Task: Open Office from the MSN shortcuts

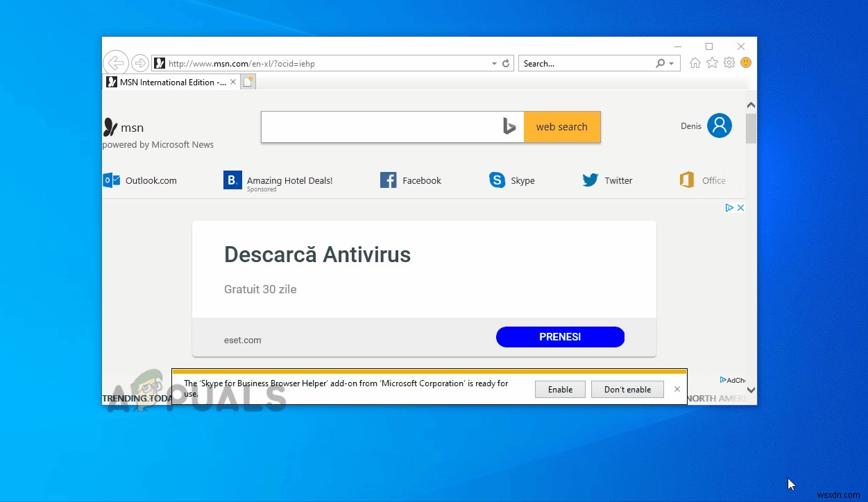Action: point(702,180)
